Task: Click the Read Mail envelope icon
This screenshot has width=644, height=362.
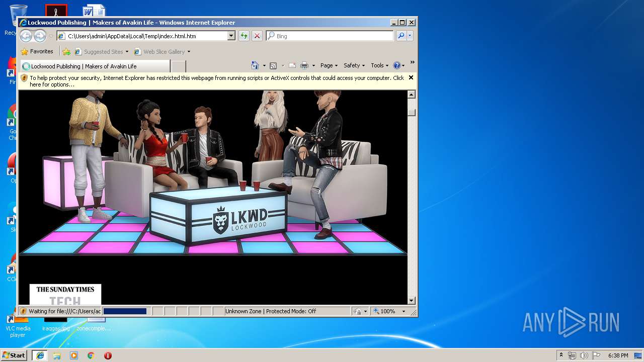Action: pos(292,65)
